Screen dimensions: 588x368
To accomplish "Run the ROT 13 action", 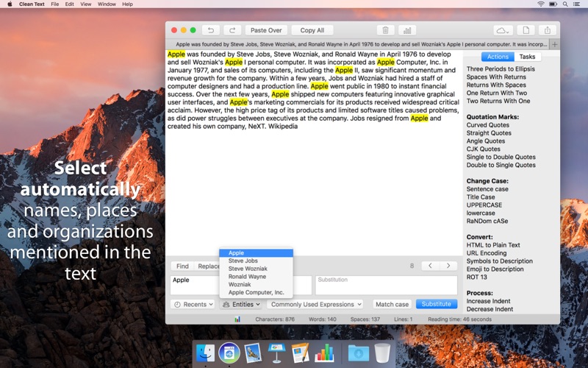I will [x=476, y=277].
